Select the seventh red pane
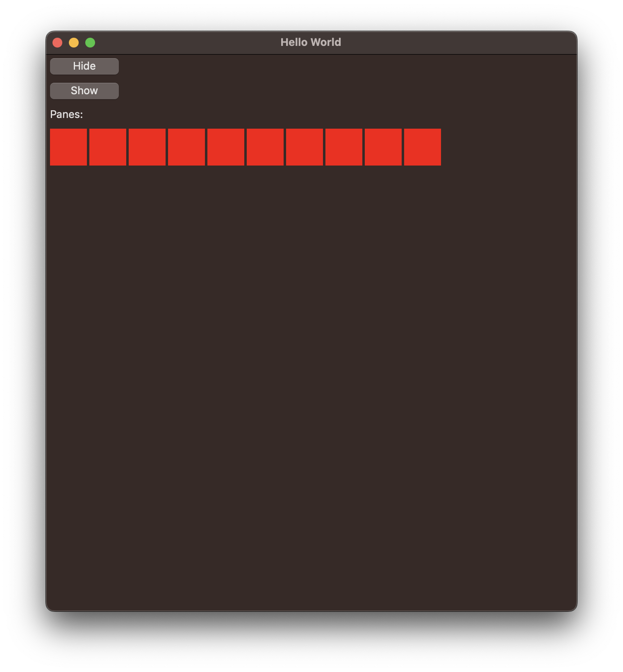Image resolution: width=623 pixels, height=672 pixels. pos(305,147)
